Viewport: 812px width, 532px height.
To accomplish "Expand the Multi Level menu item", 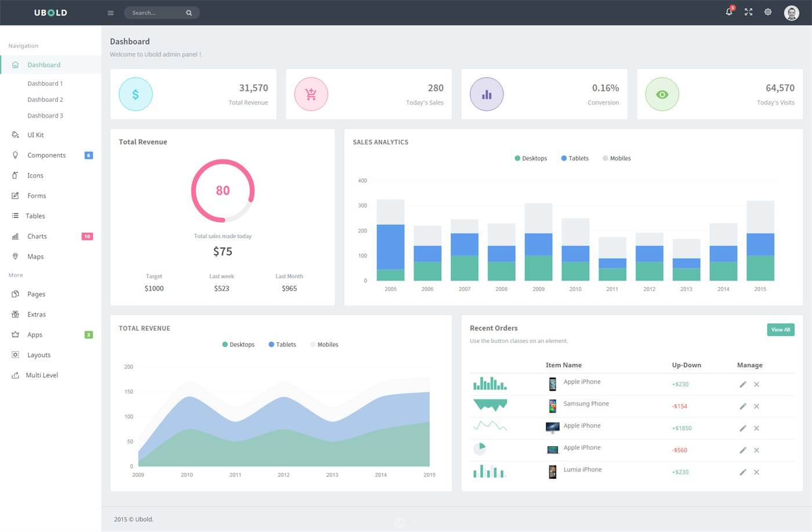I will point(42,376).
